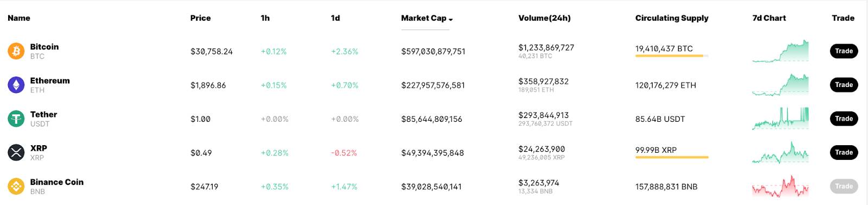Image resolution: width=868 pixels, height=205 pixels.
Task: Trade Bitcoin using its Trade button
Action: [x=844, y=51]
